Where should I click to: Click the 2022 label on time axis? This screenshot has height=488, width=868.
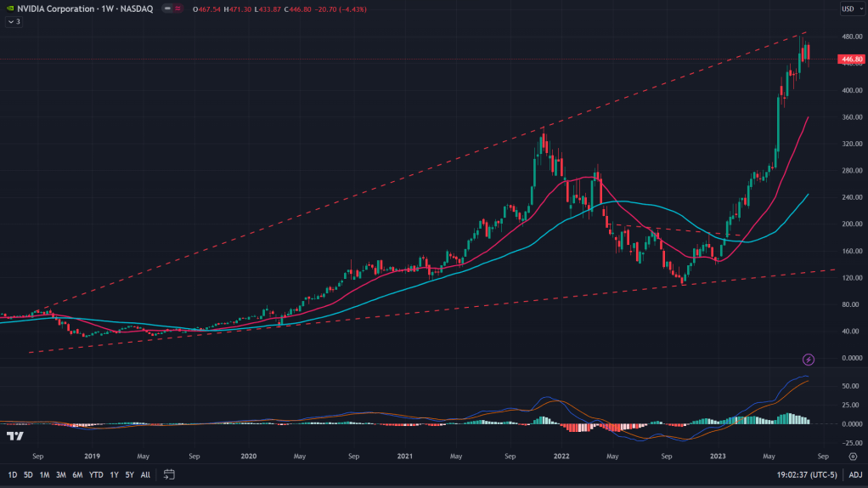pos(561,457)
